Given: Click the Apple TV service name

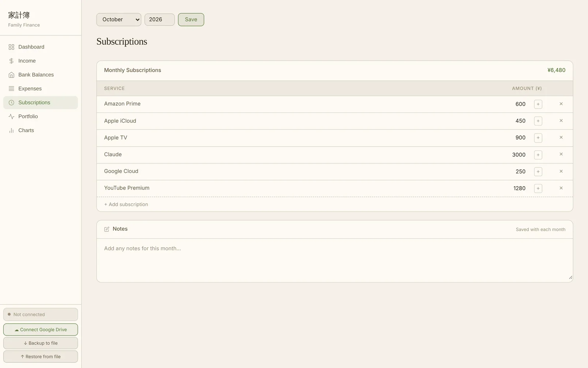Looking at the screenshot, I should 115,138.
